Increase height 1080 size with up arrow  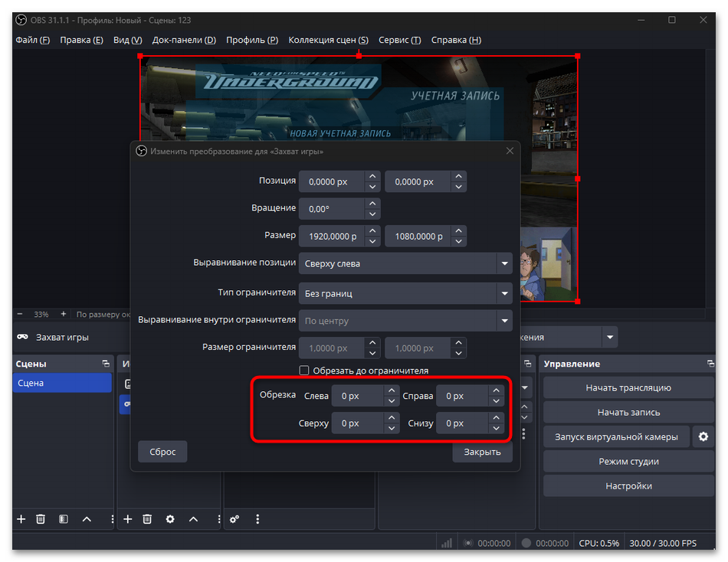pyautogui.click(x=458, y=230)
